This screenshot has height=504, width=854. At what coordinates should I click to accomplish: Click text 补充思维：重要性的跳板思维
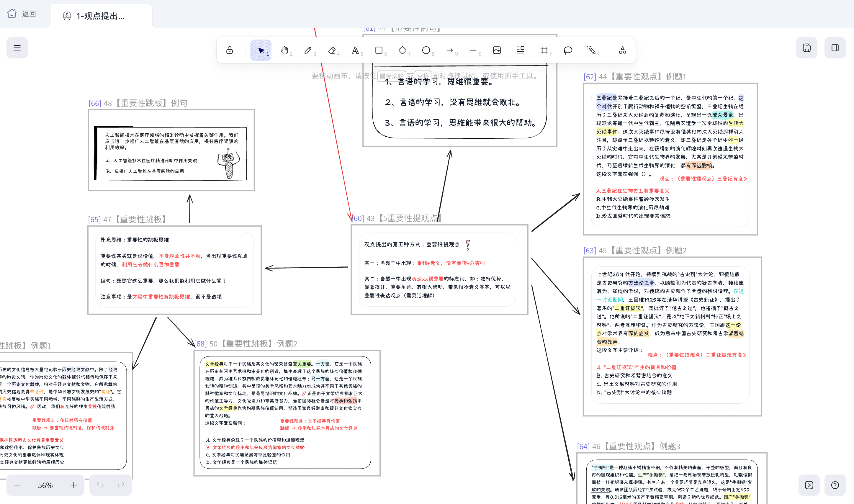[135, 240]
